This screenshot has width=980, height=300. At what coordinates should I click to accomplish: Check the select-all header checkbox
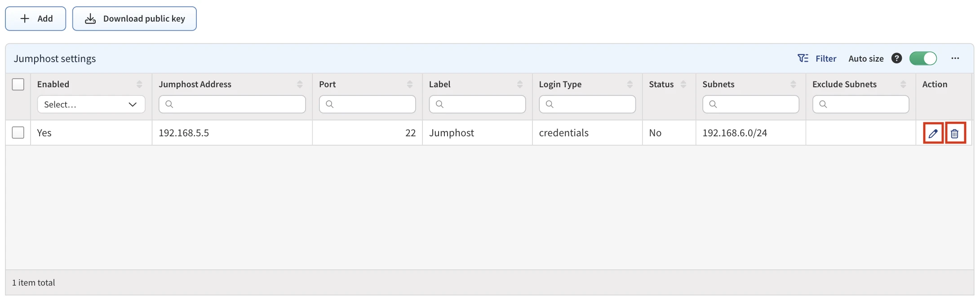pos(18,85)
